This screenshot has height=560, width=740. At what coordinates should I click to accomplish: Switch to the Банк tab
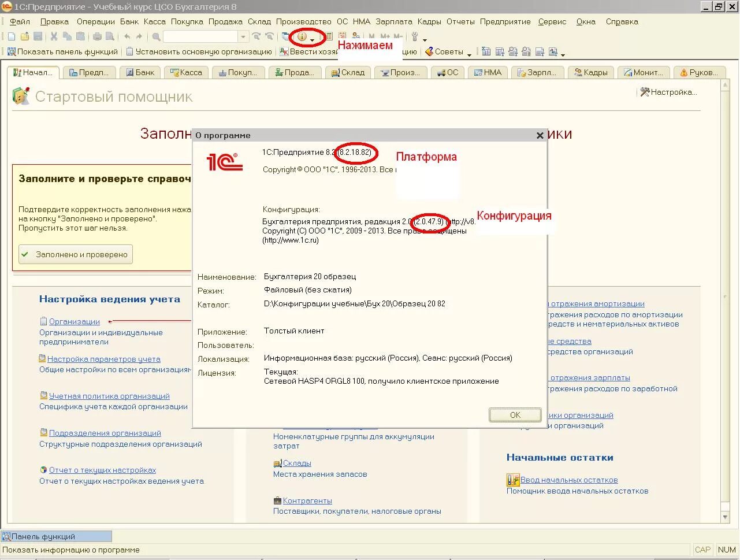pos(140,72)
